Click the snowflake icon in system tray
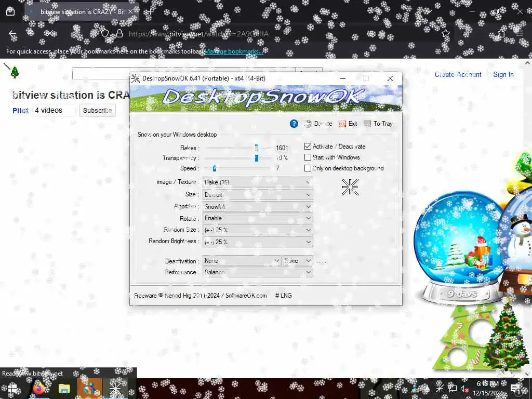The height and width of the screenshot is (399, 532). click(440, 388)
